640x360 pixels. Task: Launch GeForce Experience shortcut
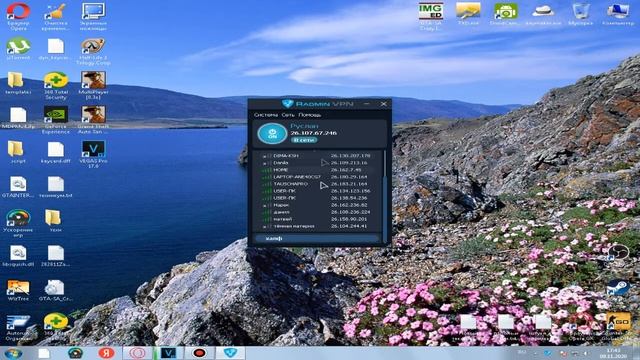[x=56, y=120]
